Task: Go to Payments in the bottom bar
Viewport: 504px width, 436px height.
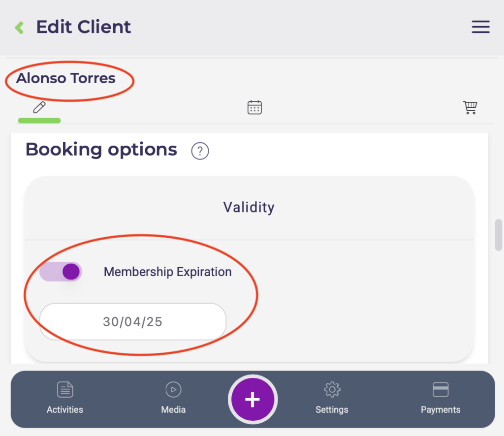Action: (x=441, y=398)
